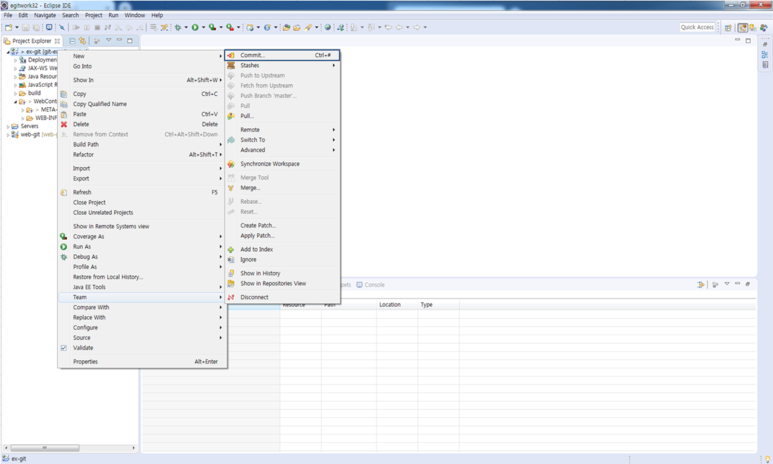
Task: Click the Debug As bug icon
Action: click(64, 257)
